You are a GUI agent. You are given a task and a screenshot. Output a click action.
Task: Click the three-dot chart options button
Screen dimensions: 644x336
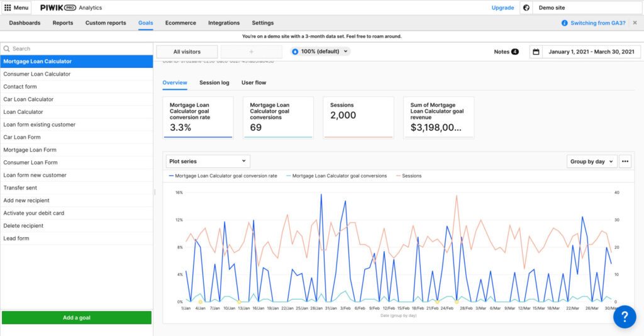625,161
